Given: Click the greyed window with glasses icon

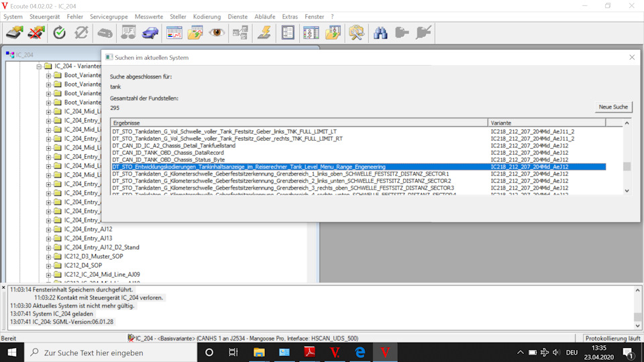Looking at the screenshot, I should coord(129,32).
